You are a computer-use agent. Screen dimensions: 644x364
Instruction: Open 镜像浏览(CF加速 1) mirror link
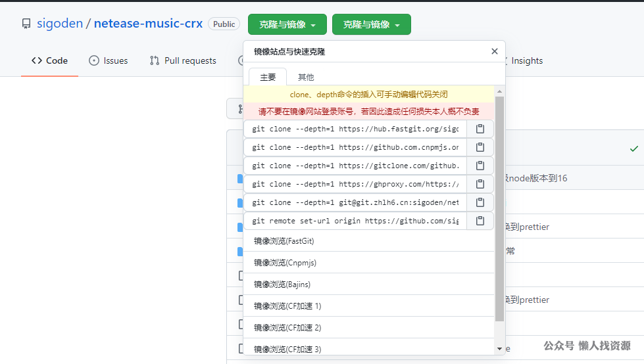(x=369, y=306)
